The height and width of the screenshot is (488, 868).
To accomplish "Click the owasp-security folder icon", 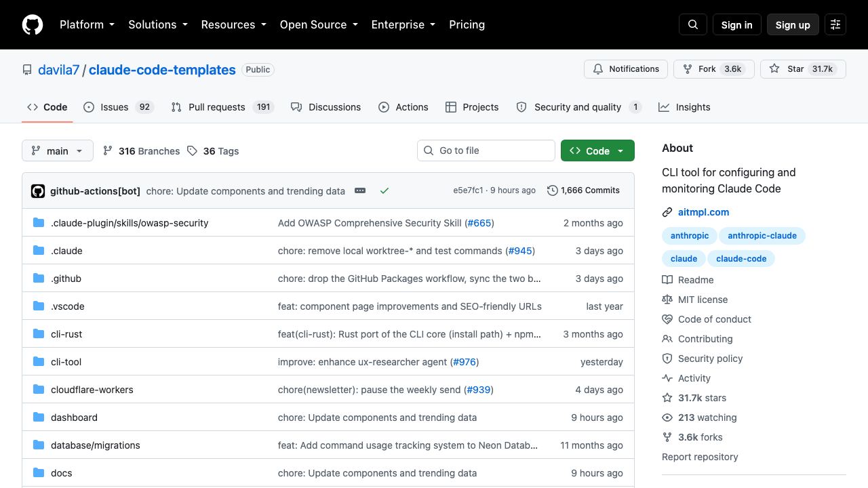I will pyautogui.click(x=39, y=223).
